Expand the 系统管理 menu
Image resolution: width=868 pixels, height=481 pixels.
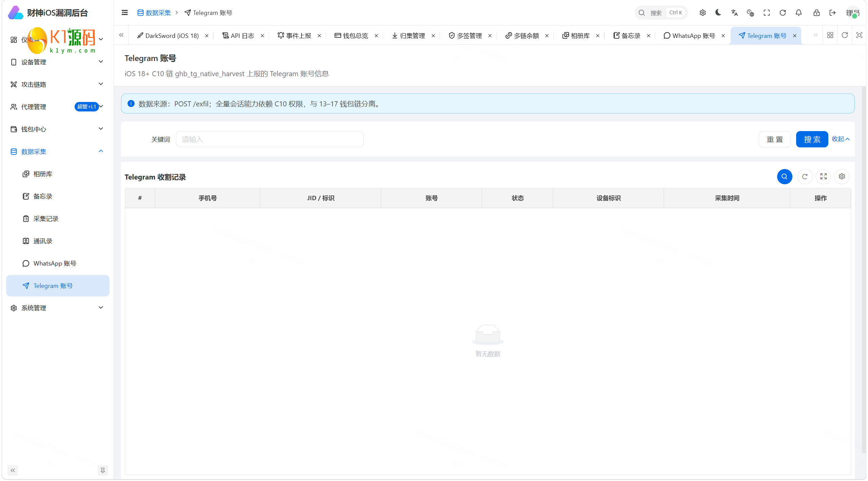tap(57, 308)
